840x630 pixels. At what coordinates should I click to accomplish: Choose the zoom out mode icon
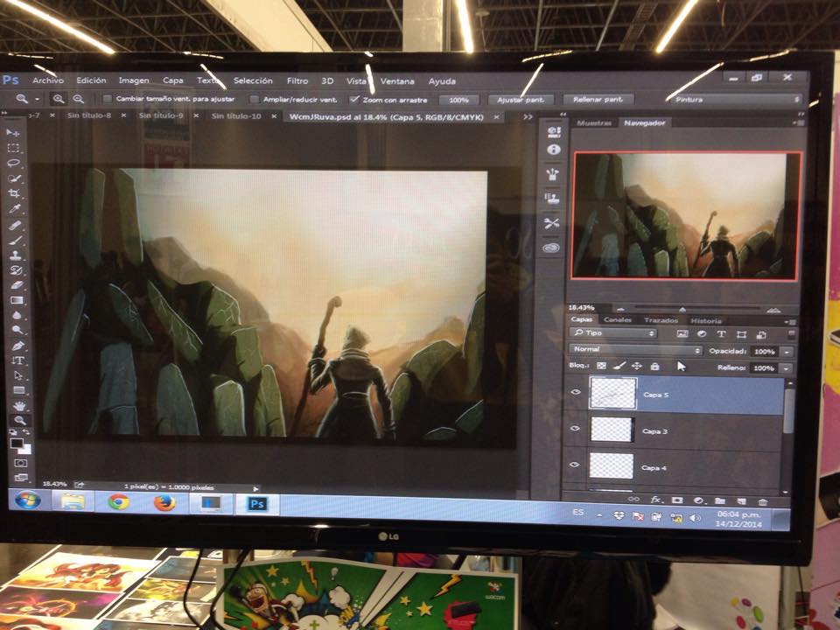point(78,99)
